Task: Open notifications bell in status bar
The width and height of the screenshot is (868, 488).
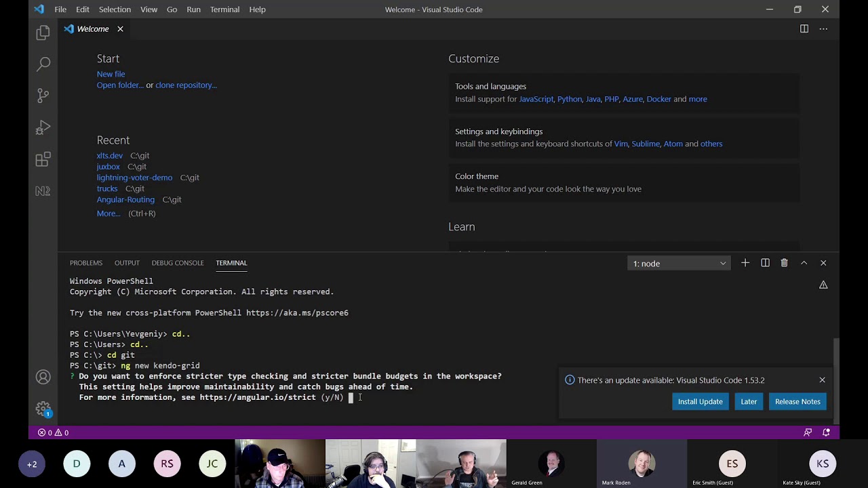Action: (826, 432)
